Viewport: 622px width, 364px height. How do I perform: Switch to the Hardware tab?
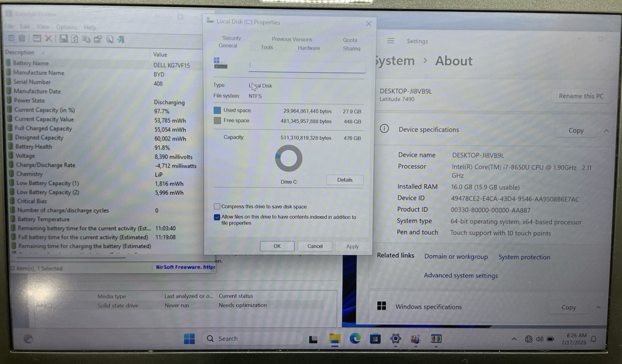click(x=309, y=48)
